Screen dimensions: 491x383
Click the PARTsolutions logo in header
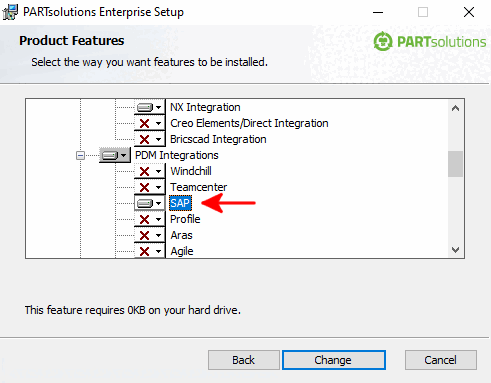(430, 42)
